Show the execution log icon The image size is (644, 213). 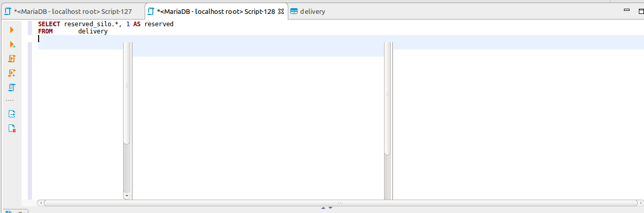12,128
